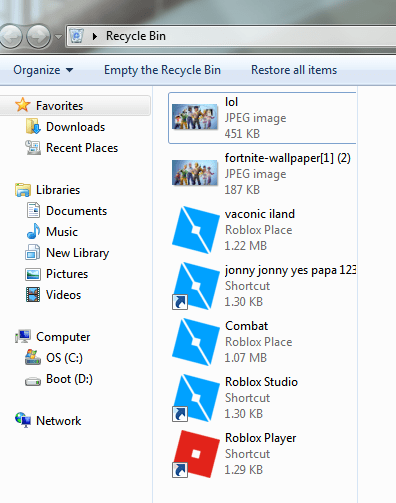Image resolution: width=396 pixels, height=503 pixels.
Task: Open the recent pages dropdown arrow
Action: pos(58,37)
